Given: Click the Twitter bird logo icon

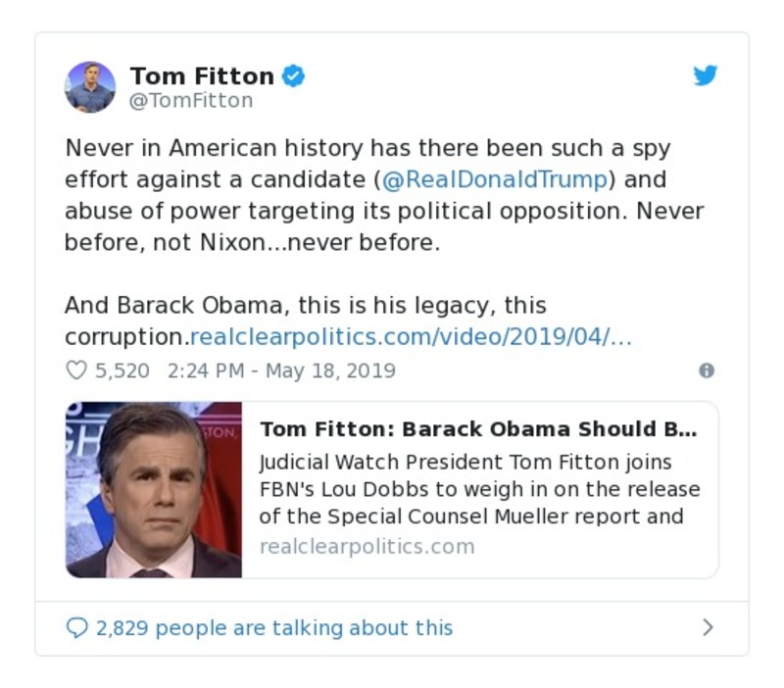Looking at the screenshot, I should point(706,76).
